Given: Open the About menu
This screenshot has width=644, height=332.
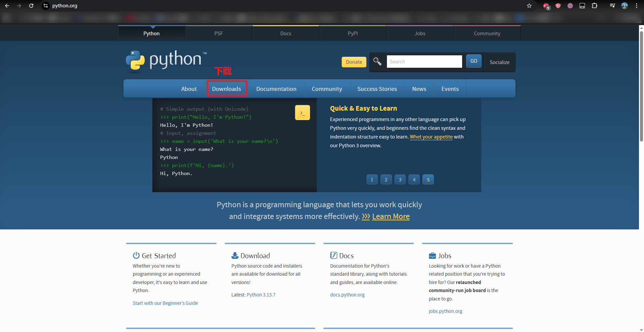Looking at the screenshot, I should (x=189, y=89).
